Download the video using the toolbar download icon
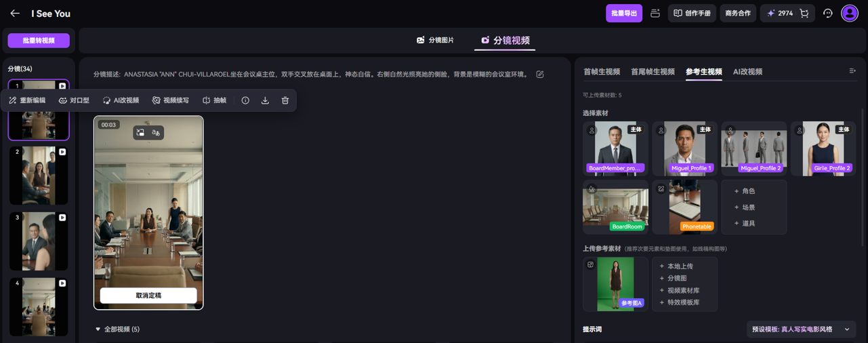The height and width of the screenshot is (343, 868). (x=265, y=100)
